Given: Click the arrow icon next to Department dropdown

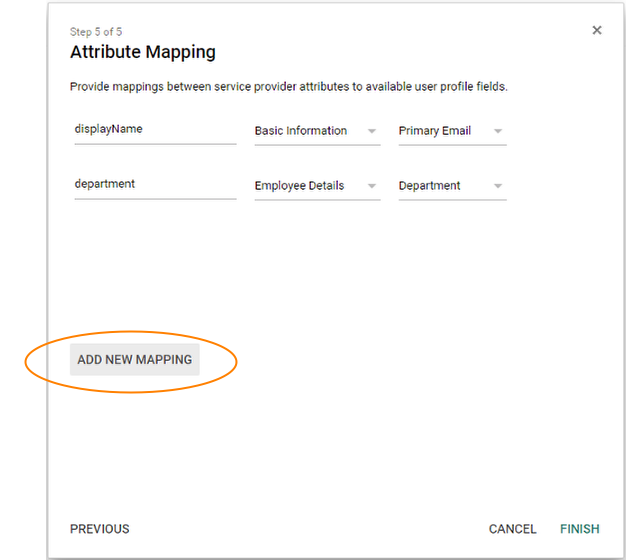Looking at the screenshot, I should pyautogui.click(x=498, y=186).
